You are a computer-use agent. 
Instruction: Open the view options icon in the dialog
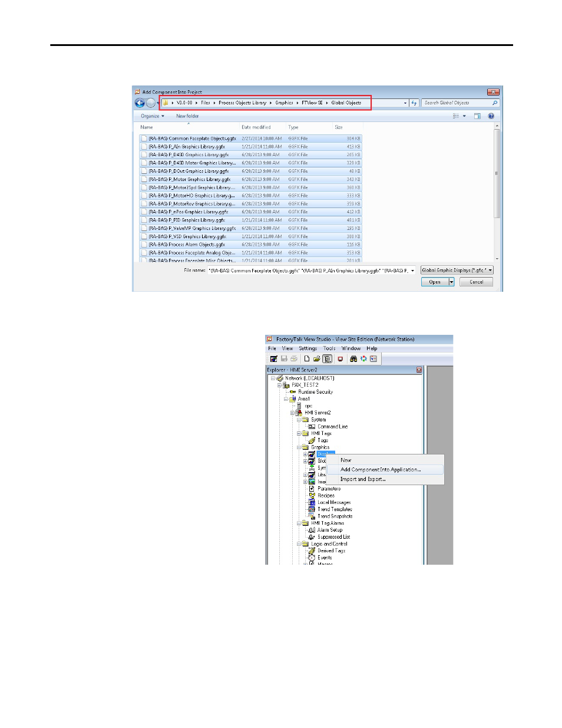point(456,116)
